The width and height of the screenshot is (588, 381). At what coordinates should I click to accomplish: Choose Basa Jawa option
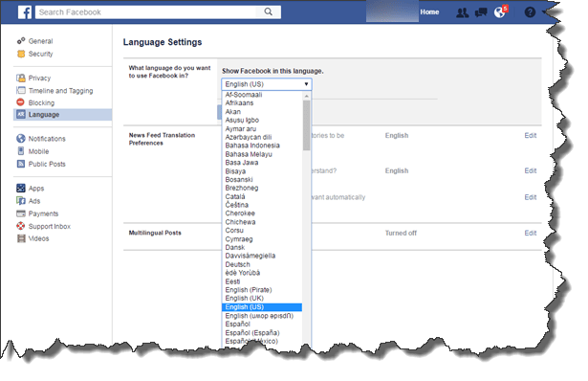262,163
